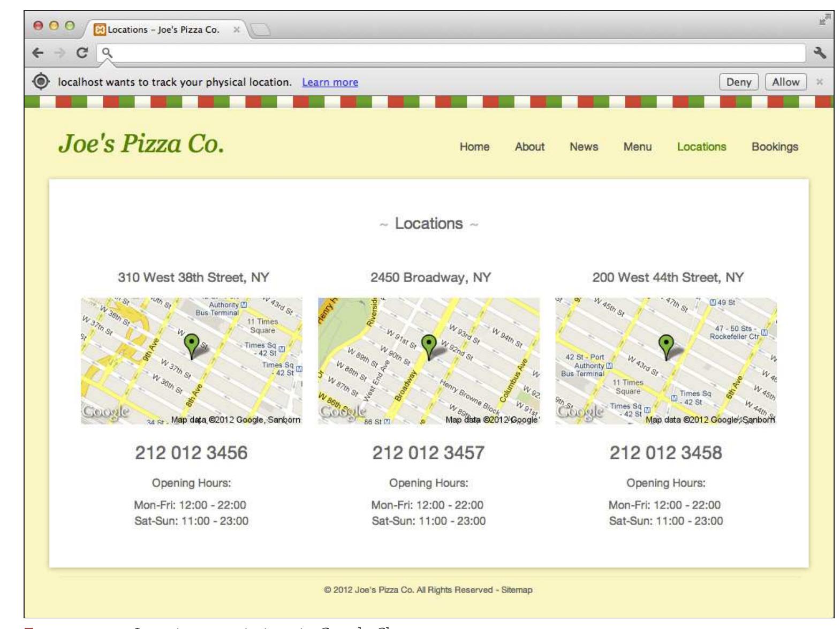Go to the Menu page
Image resolution: width=840 pixels, height=629 pixels.
tap(637, 147)
